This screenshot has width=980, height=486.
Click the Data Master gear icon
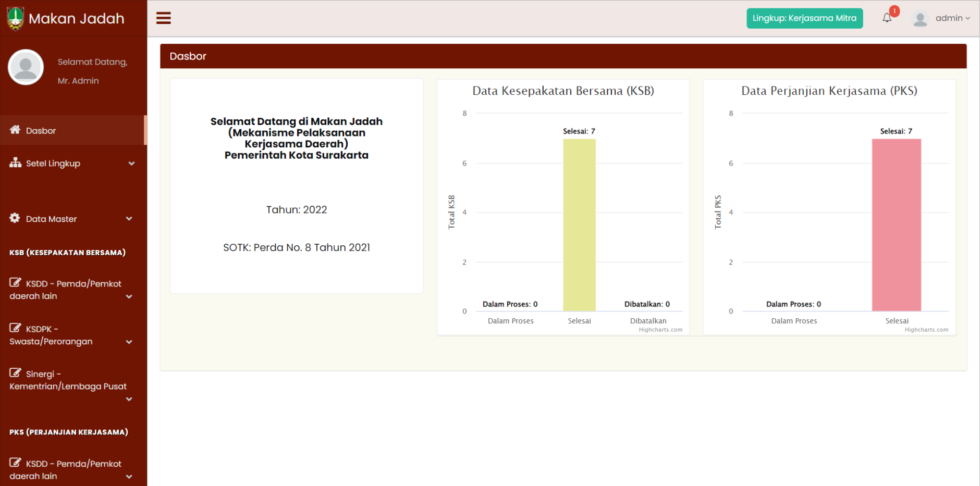(x=15, y=218)
